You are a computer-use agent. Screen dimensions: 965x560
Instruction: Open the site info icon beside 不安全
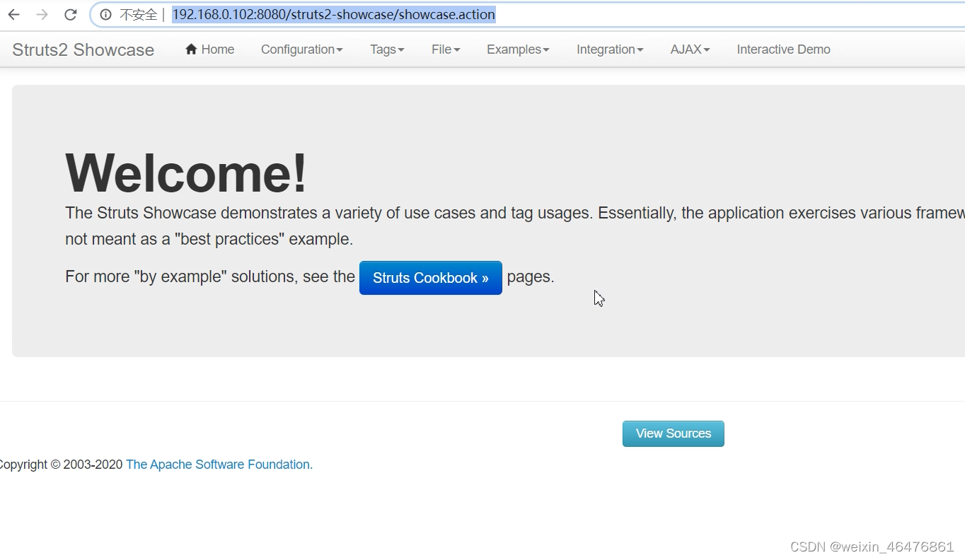coord(105,15)
